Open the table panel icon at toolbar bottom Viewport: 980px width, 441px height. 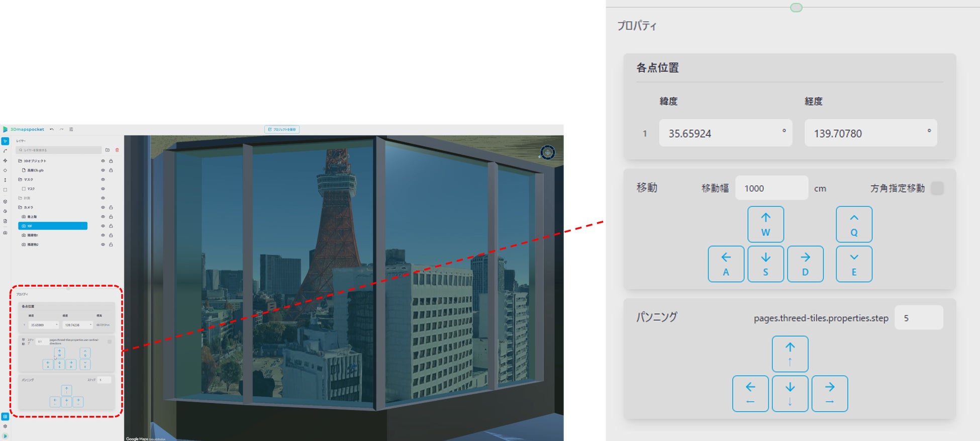[x=5, y=416]
